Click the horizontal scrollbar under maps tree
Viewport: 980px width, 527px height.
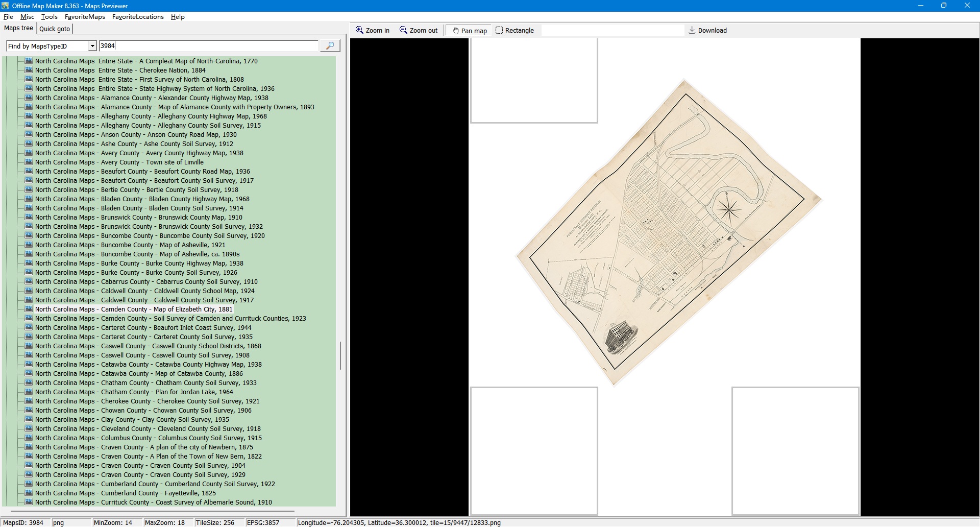153,511
